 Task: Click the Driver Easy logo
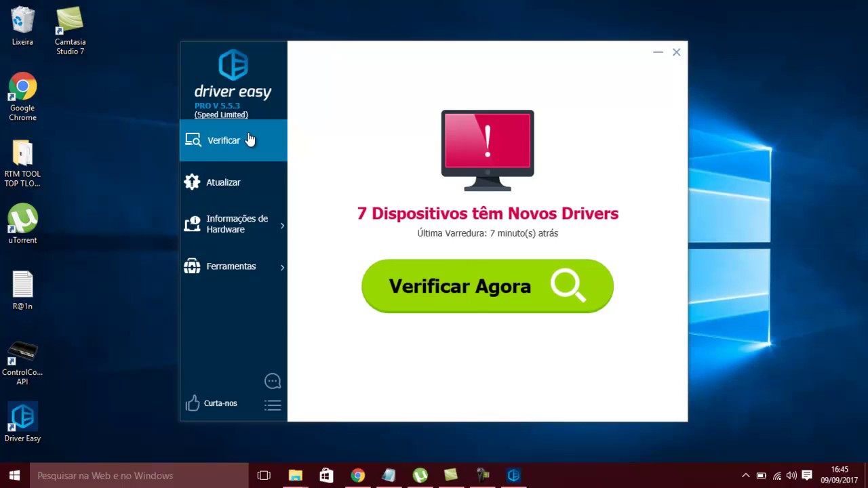(233, 75)
